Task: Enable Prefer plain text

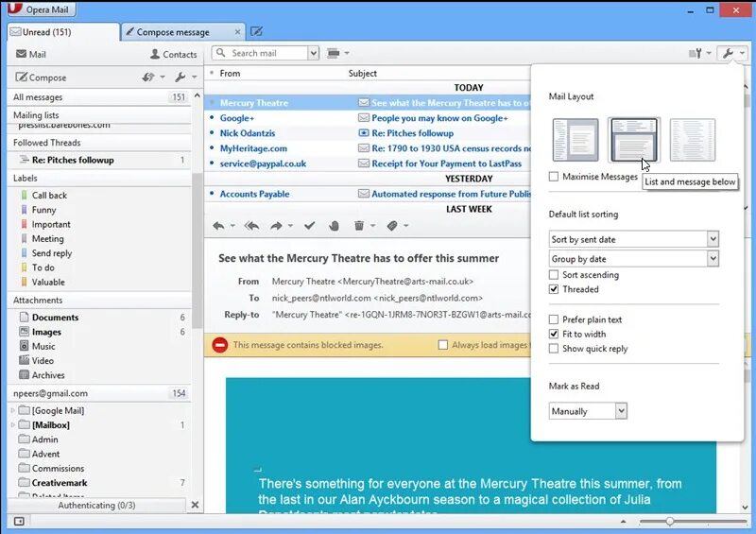Action: click(x=554, y=319)
